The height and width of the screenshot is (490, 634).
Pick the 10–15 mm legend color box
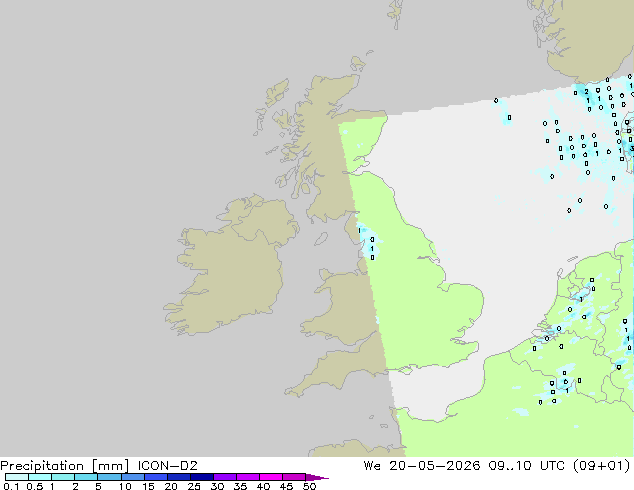(x=133, y=477)
